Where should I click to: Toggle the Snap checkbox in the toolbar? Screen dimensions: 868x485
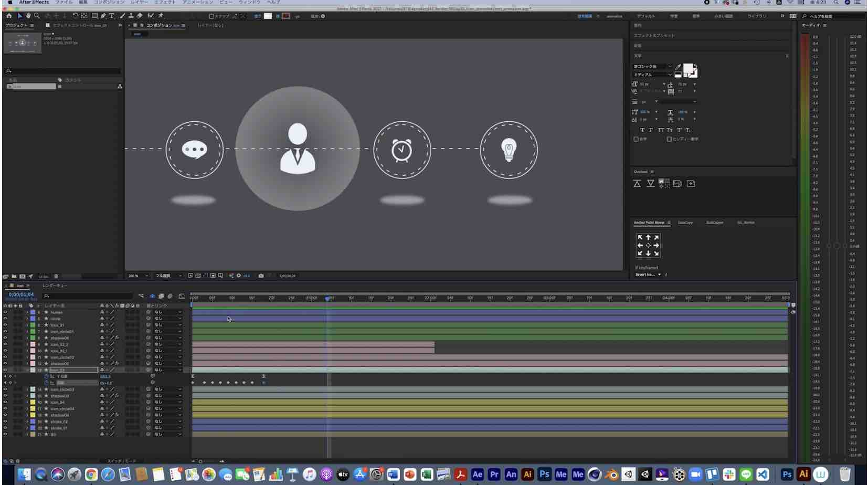pos(211,16)
